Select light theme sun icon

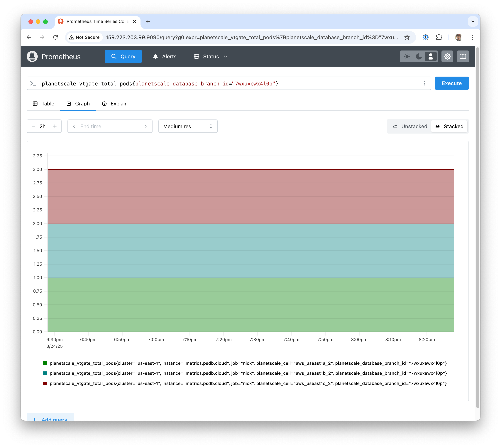click(407, 56)
